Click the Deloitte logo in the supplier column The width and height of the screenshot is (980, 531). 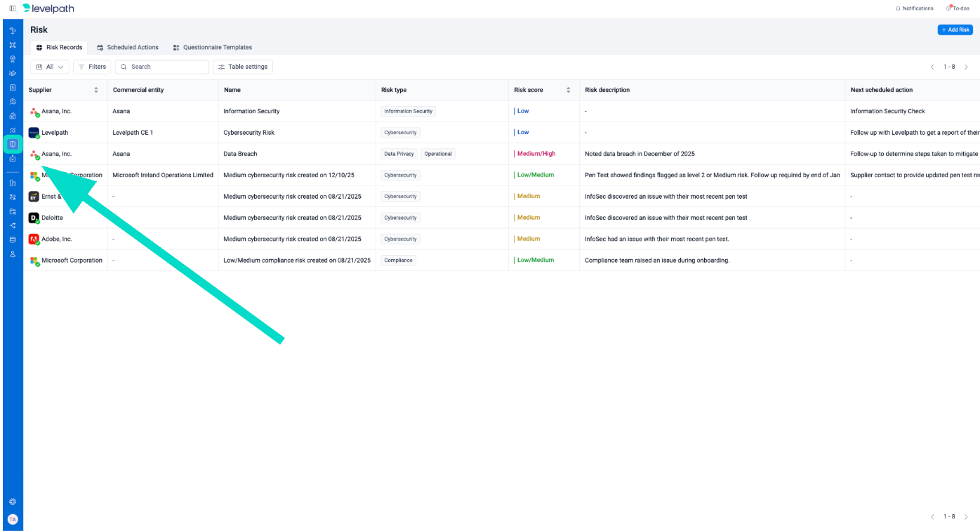point(34,218)
